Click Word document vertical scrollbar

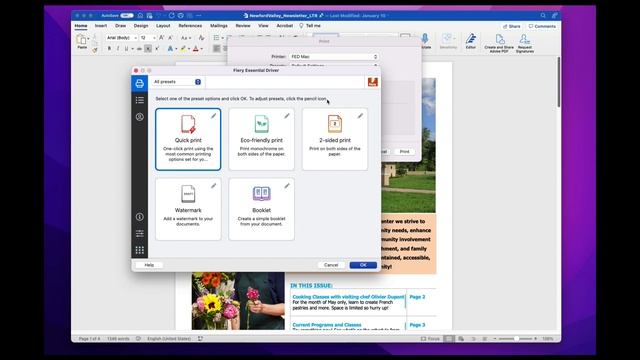558,82
